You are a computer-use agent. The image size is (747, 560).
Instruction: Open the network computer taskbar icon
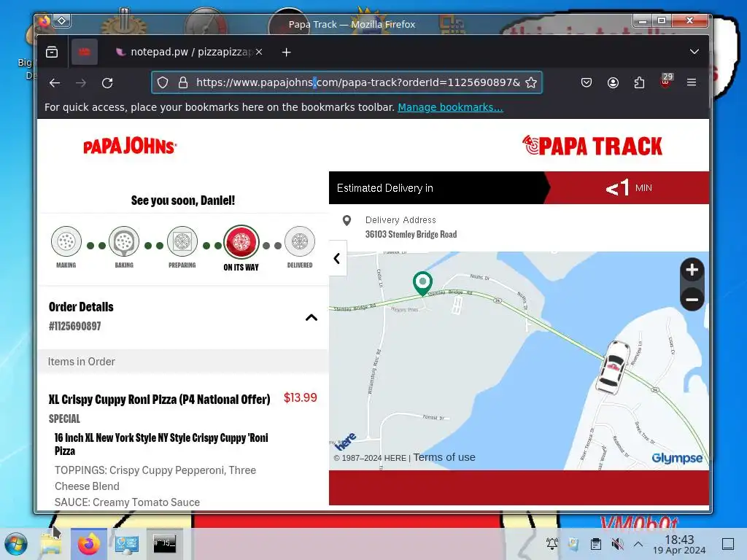point(127,544)
